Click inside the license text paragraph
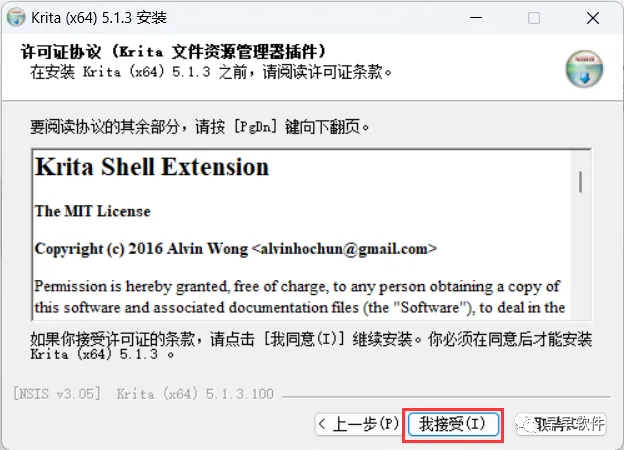Image resolution: width=624 pixels, height=450 pixels. tap(299, 297)
